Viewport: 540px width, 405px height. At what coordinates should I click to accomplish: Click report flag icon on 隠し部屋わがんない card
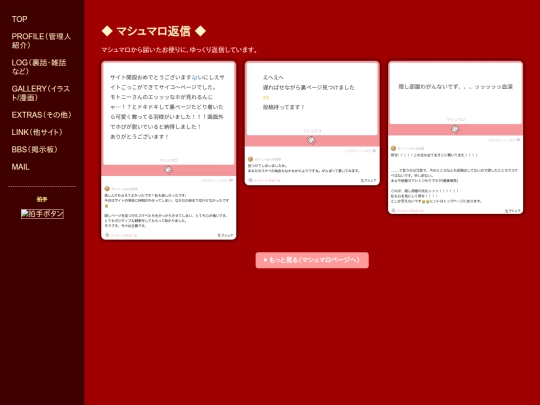click(x=518, y=140)
